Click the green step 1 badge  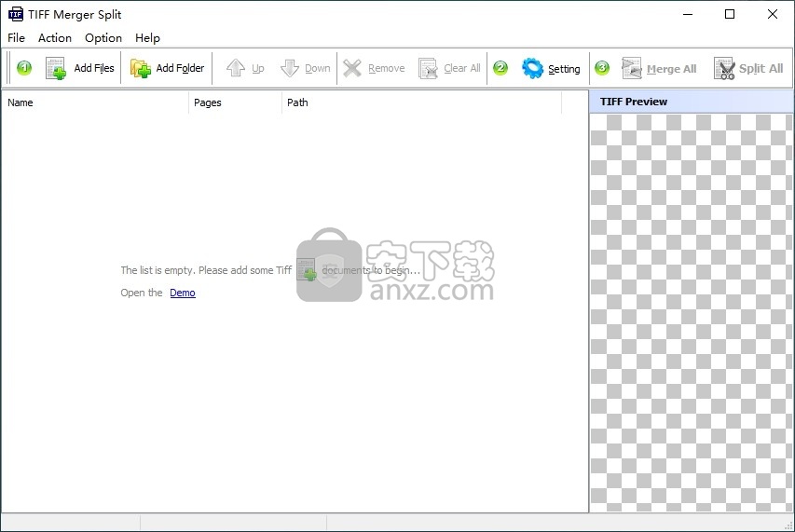click(x=24, y=68)
